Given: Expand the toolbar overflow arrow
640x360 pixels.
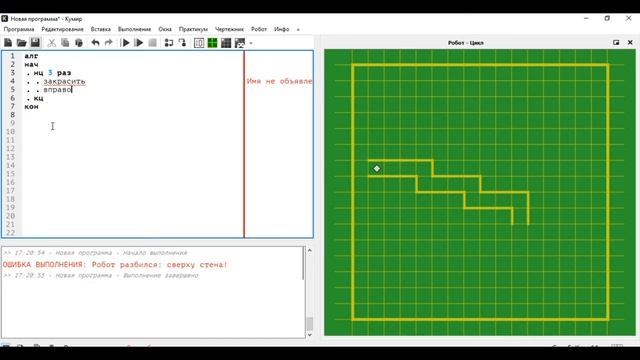Looking at the screenshot, I should click(251, 43).
